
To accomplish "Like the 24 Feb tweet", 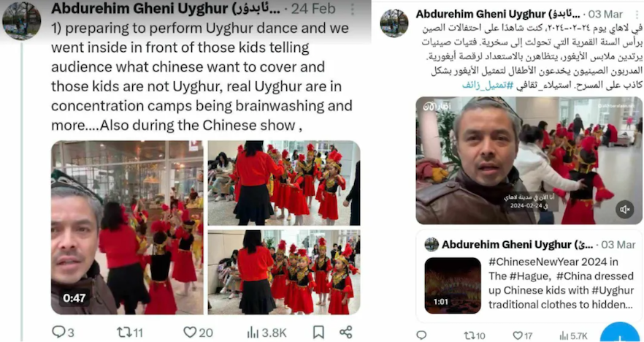I will pyautogui.click(x=198, y=332).
